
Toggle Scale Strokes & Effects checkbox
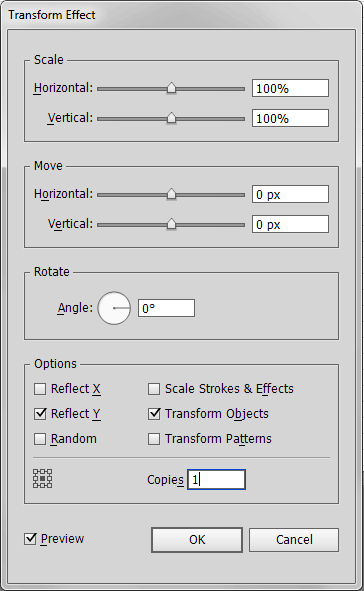154,389
